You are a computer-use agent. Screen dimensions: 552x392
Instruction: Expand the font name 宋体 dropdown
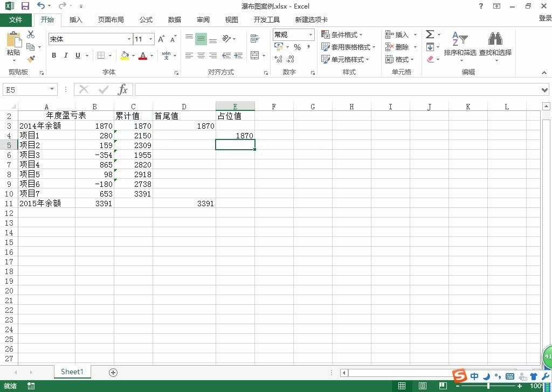point(129,39)
